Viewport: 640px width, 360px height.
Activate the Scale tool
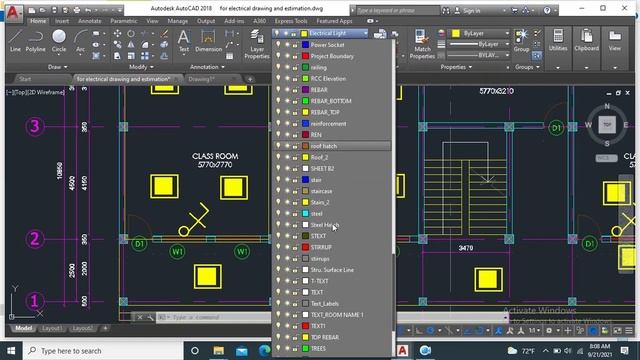pyautogui.click(x=131, y=56)
